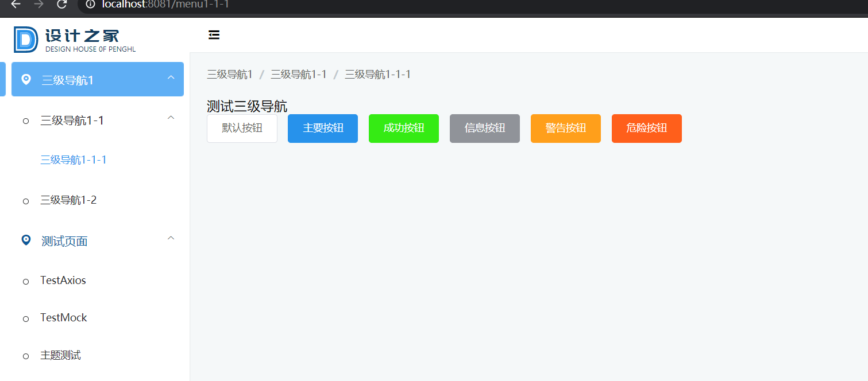Click the circle bullet icon beside 三级导航1-1

[25, 121]
